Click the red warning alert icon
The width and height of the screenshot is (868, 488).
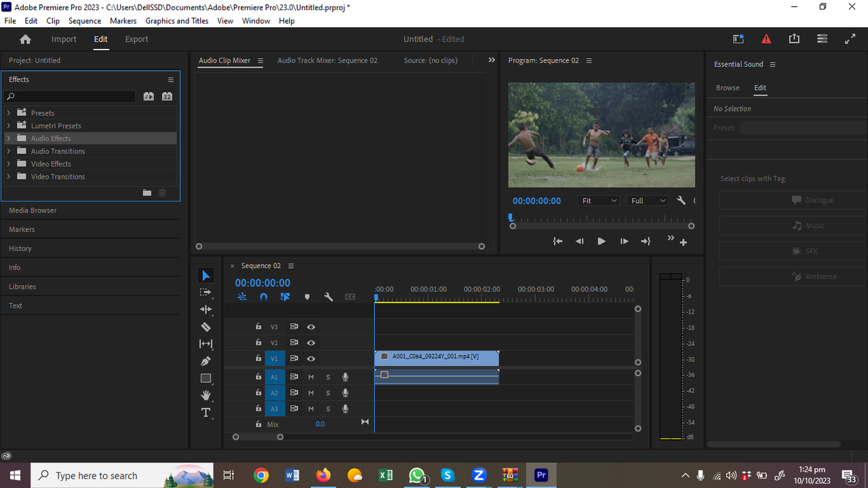pos(766,39)
